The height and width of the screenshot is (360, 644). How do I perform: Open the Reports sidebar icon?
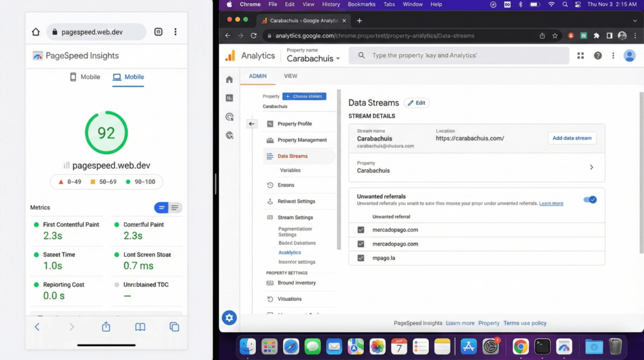tap(229, 98)
